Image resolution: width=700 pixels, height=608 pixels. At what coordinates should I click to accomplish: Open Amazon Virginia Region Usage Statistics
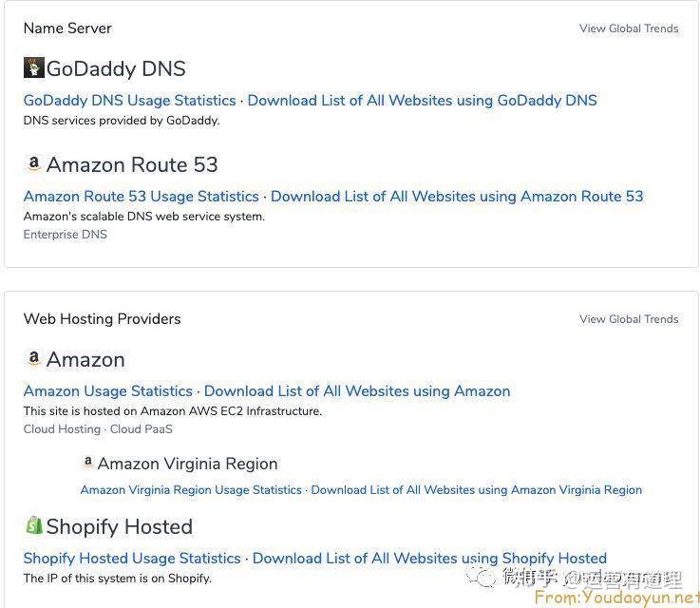pos(191,490)
